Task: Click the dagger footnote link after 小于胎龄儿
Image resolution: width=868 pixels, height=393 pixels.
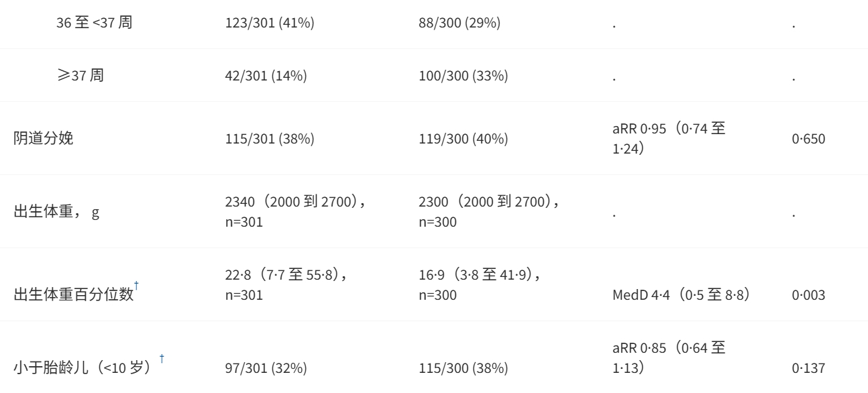Action: click(162, 358)
